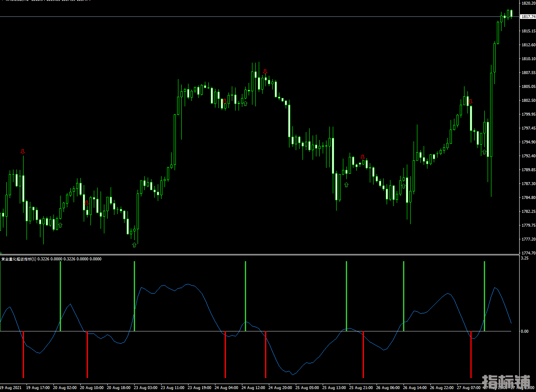Click the red signal bar after 25 Aug 21:00
536x392 pixels.
(363, 355)
